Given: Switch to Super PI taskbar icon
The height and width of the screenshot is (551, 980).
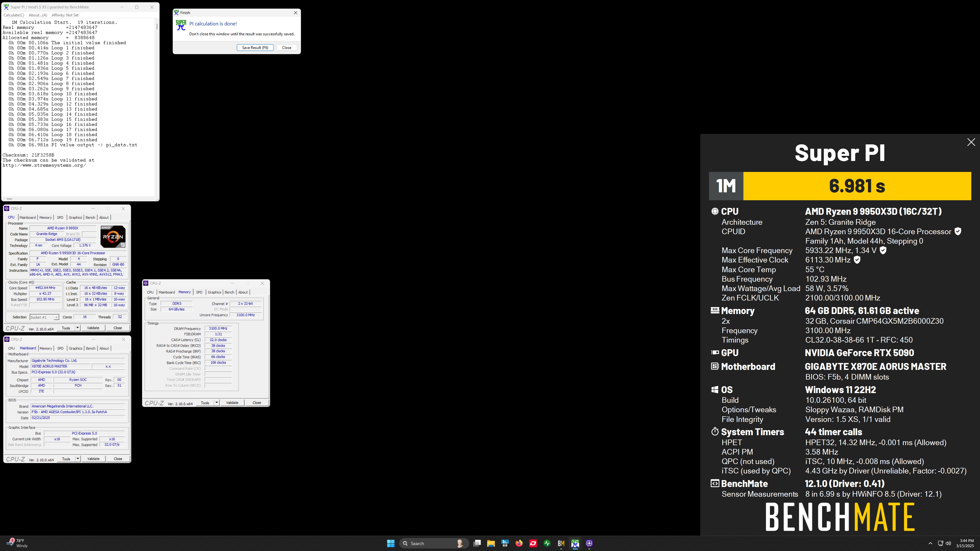Looking at the screenshot, I should [x=575, y=543].
